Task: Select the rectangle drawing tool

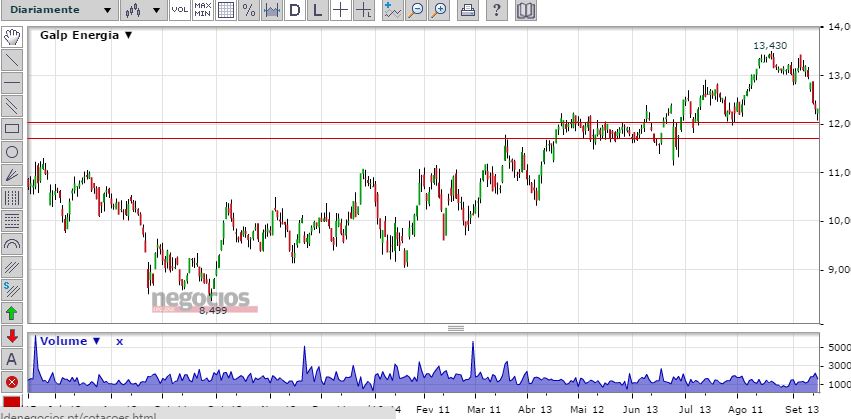Action: 12,129
